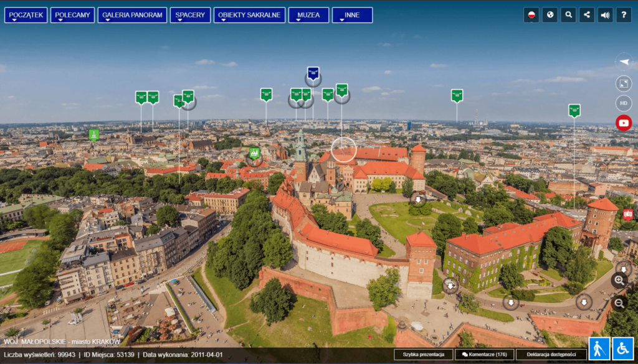Open the POLECAMY dropdown menu
The height and width of the screenshot is (364, 638).
point(72,15)
